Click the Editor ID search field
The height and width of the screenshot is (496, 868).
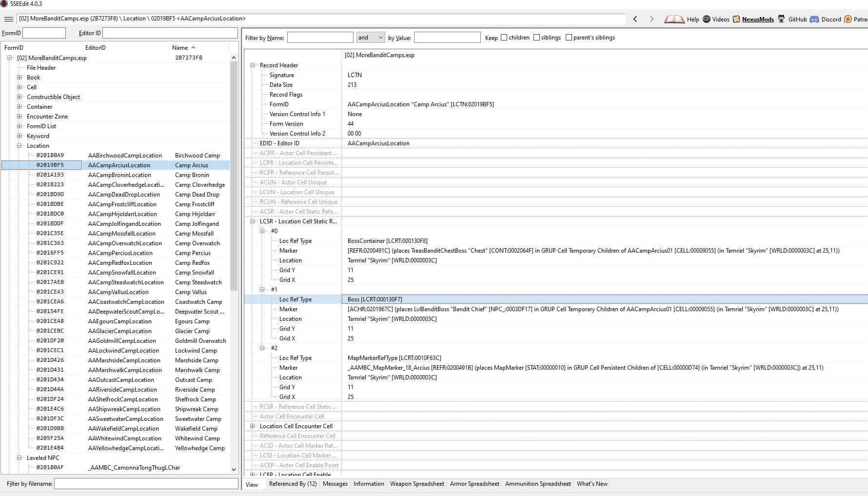click(170, 33)
